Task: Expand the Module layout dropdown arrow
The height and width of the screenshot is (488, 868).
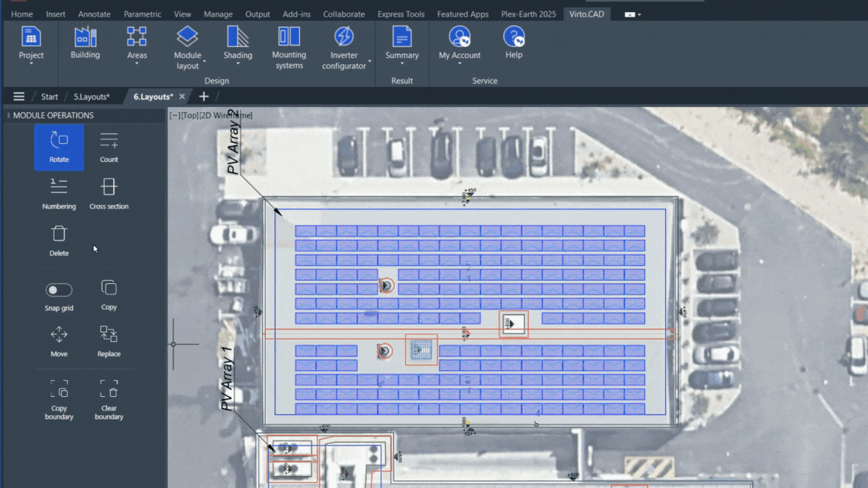Action: point(204,61)
